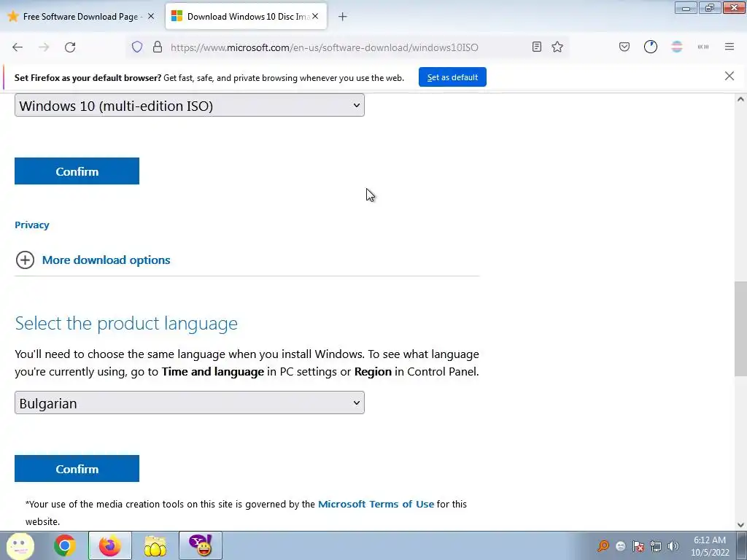The height and width of the screenshot is (560, 747).
Task: Click the page scroll down arrow
Action: pyautogui.click(x=740, y=525)
